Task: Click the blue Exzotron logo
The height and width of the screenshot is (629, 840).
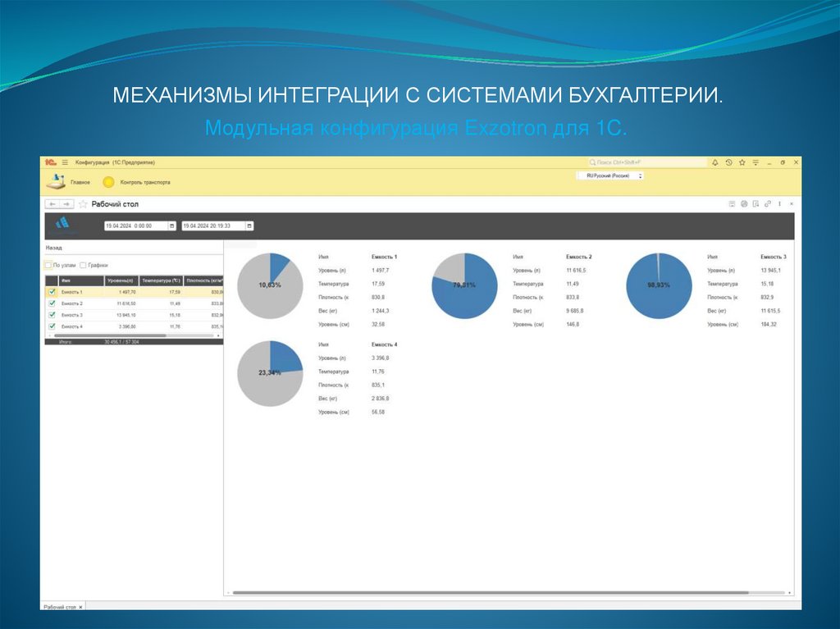Action: click(x=62, y=222)
